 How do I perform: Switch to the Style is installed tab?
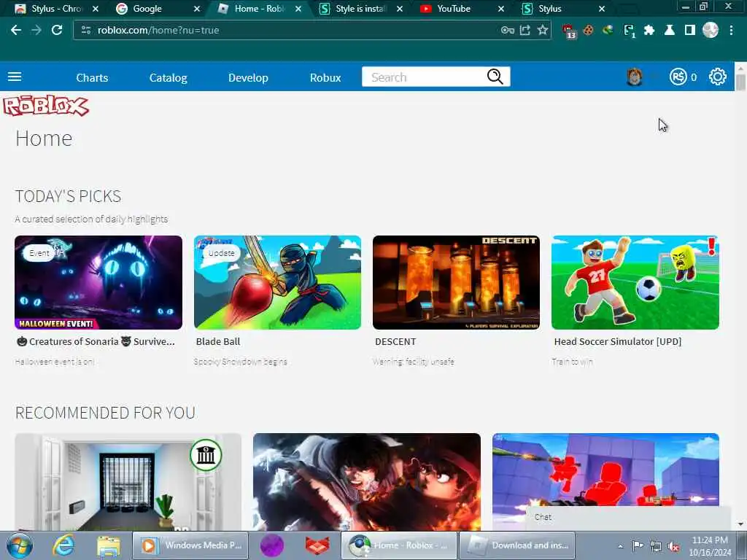(360, 9)
